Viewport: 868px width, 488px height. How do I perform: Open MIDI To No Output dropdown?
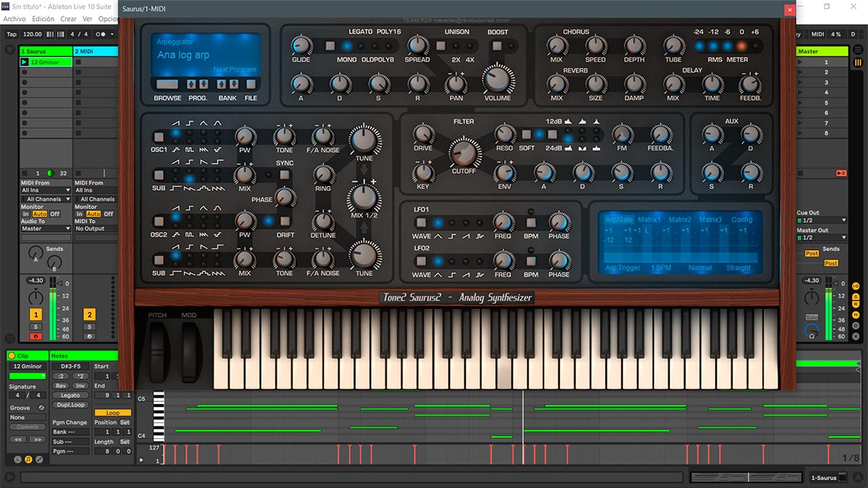coord(95,228)
